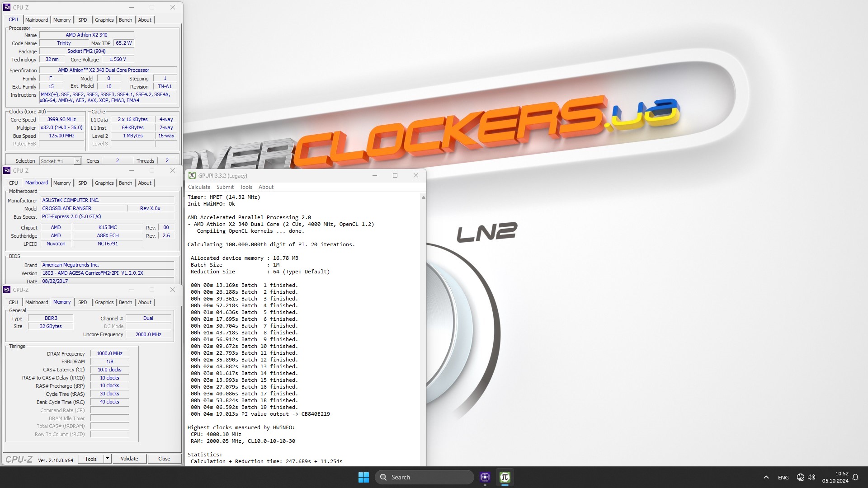Image resolution: width=868 pixels, height=488 pixels.
Task: Click processor name AMD Athlon X2 340
Action: pyautogui.click(x=86, y=35)
